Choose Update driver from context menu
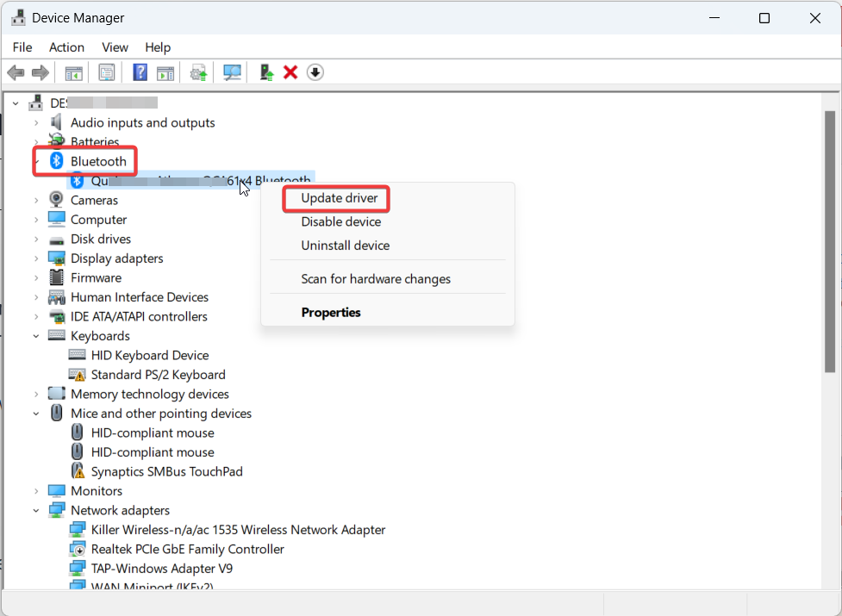This screenshot has width=842, height=616. (x=339, y=198)
